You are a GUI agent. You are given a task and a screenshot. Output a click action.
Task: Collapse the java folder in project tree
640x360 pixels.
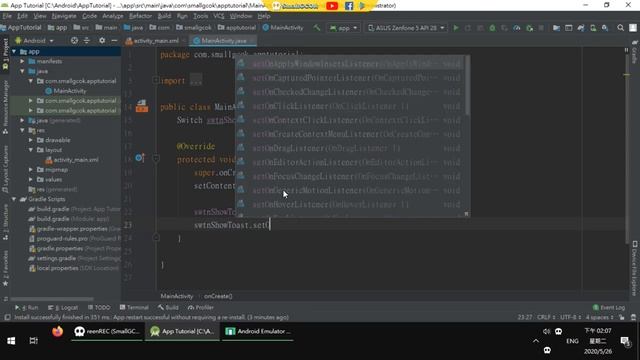[x=22, y=71]
